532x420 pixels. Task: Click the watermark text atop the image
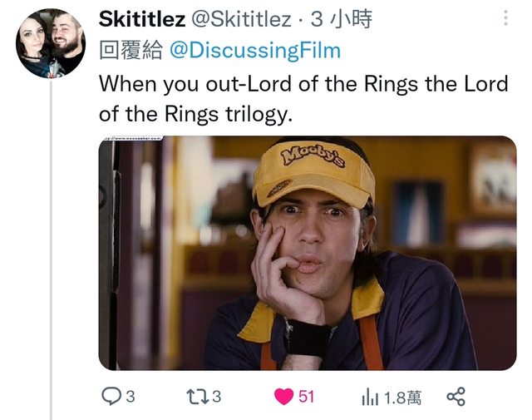point(131,139)
